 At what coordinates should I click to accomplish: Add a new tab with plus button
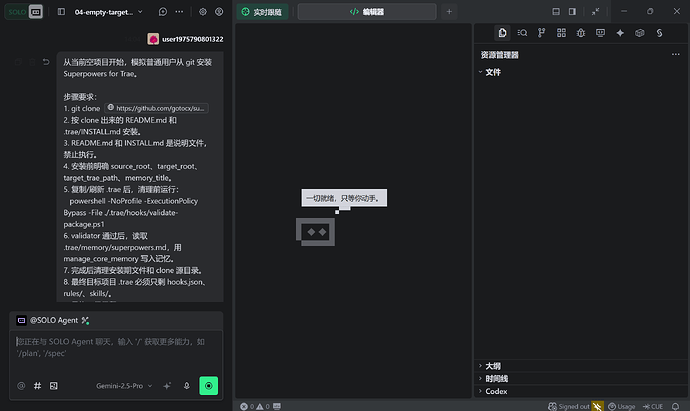pyautogui.click(x=449, y=12)
